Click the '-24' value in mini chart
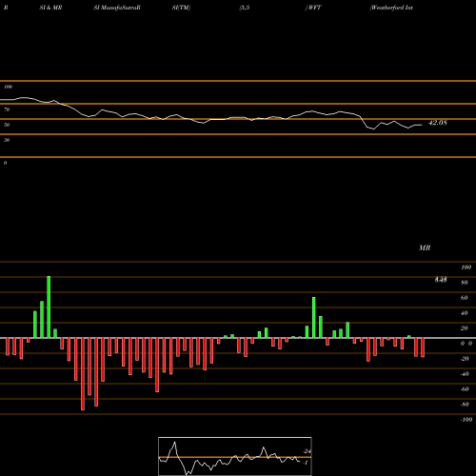 tap(307, 451)
